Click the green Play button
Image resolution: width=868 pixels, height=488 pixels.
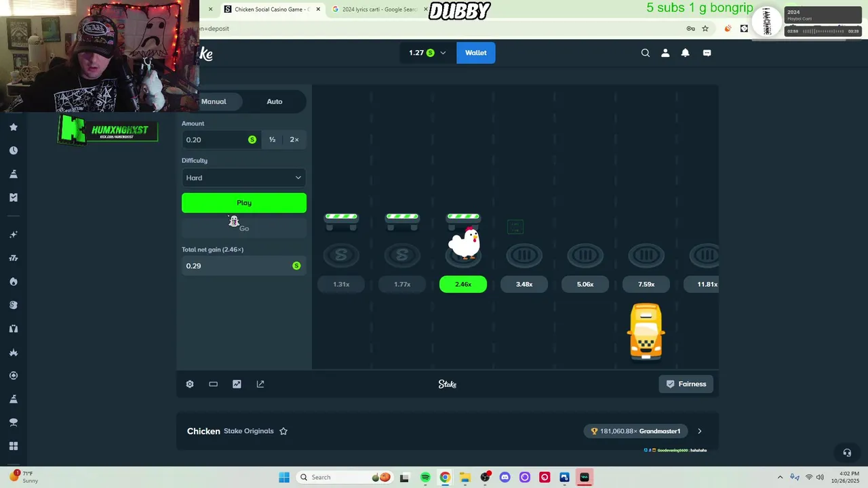(x=244, y=203)
